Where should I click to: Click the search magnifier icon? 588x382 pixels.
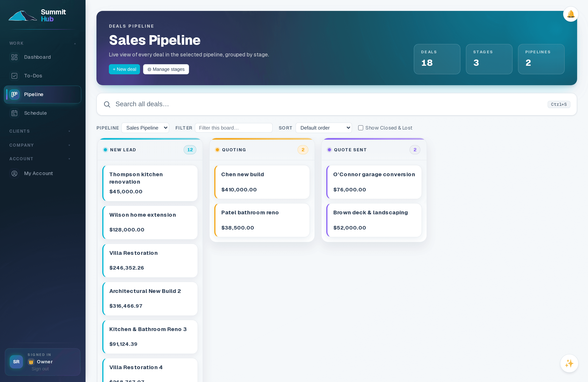pos(107,104)
